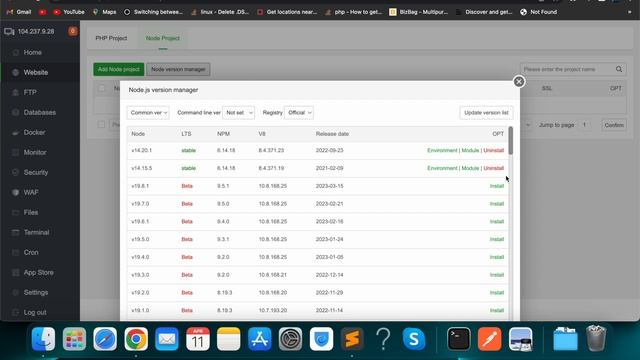
Task: Open the Terminal app in the dock
Action: coord(459,339)
